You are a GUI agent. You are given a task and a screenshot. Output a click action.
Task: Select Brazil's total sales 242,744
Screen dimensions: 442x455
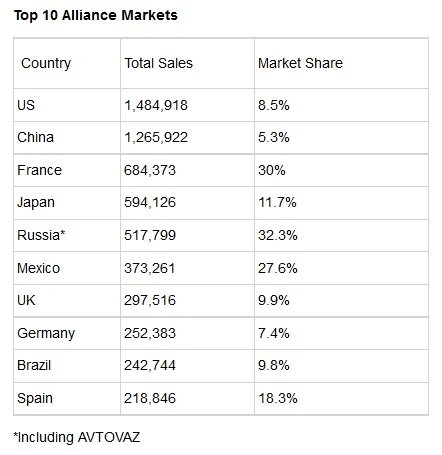pyautogui.click(x=150, y=365)
